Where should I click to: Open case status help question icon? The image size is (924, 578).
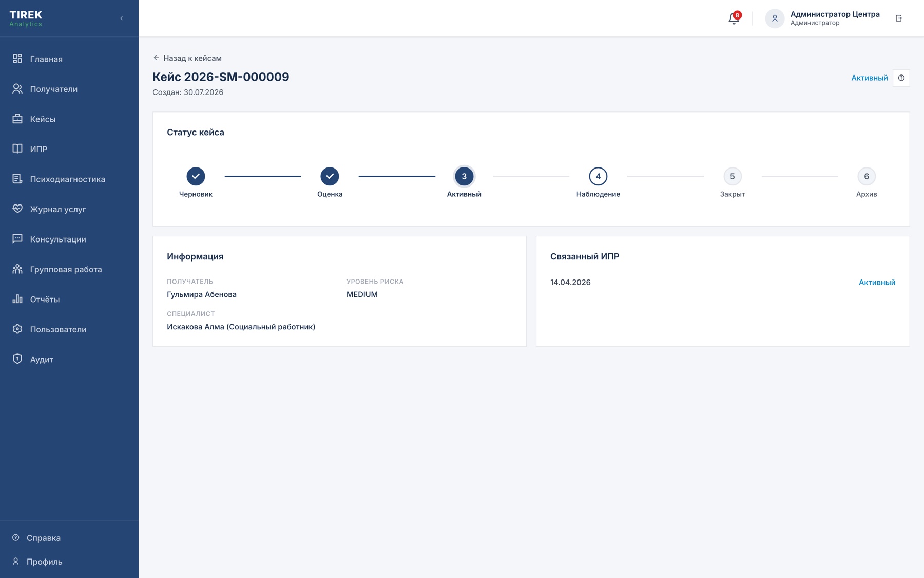pyautogui.click(x=901, y=78)
